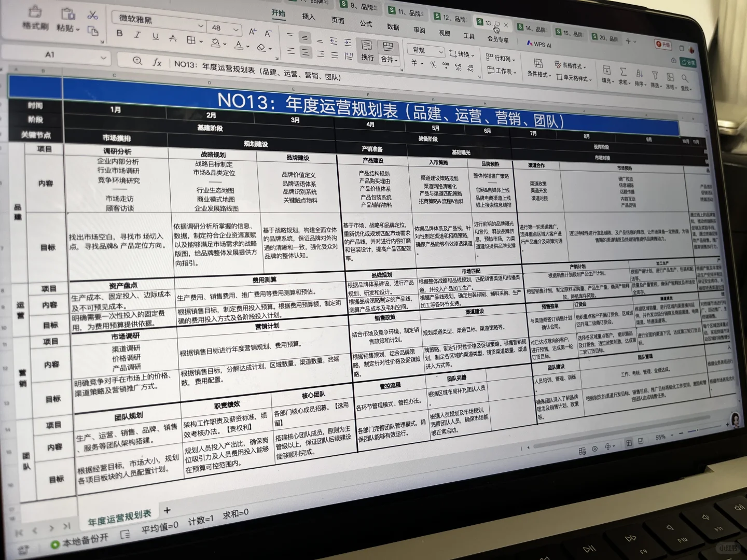
Task: Click the green 分享 share button
Action: [687, 62]
